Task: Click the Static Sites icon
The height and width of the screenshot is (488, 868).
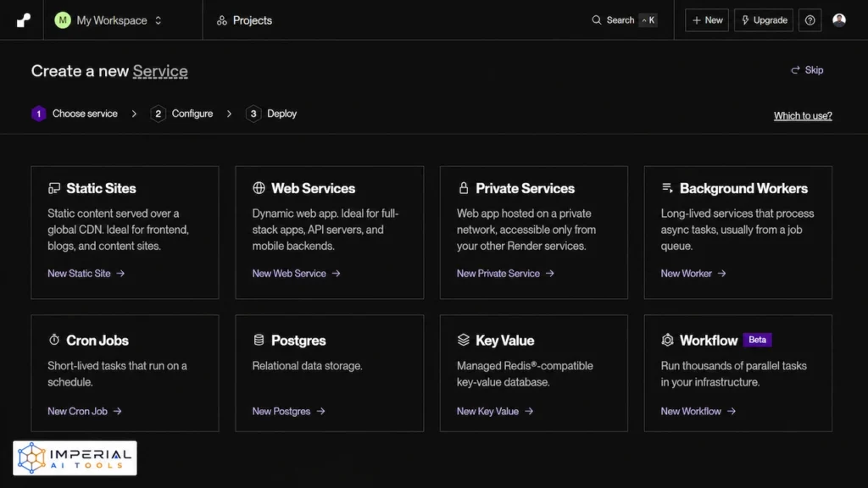Action: pyautogui.click(x=53, y=188)
